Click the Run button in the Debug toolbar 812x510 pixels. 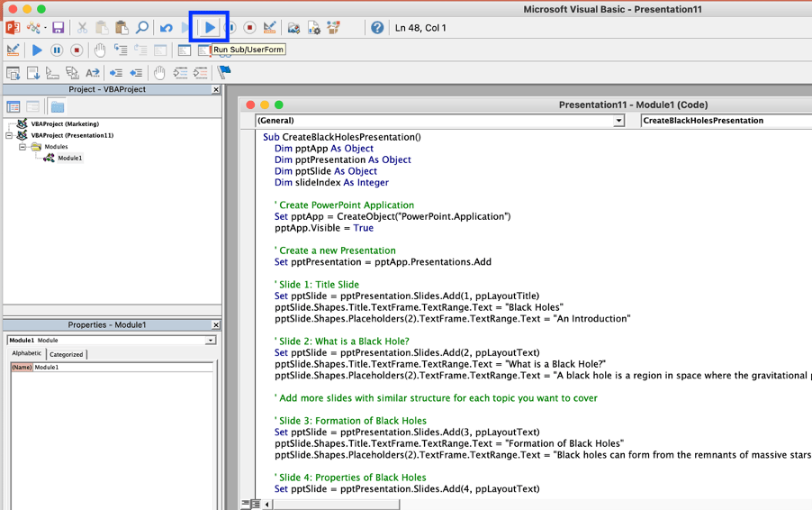(x=37, y=50)
